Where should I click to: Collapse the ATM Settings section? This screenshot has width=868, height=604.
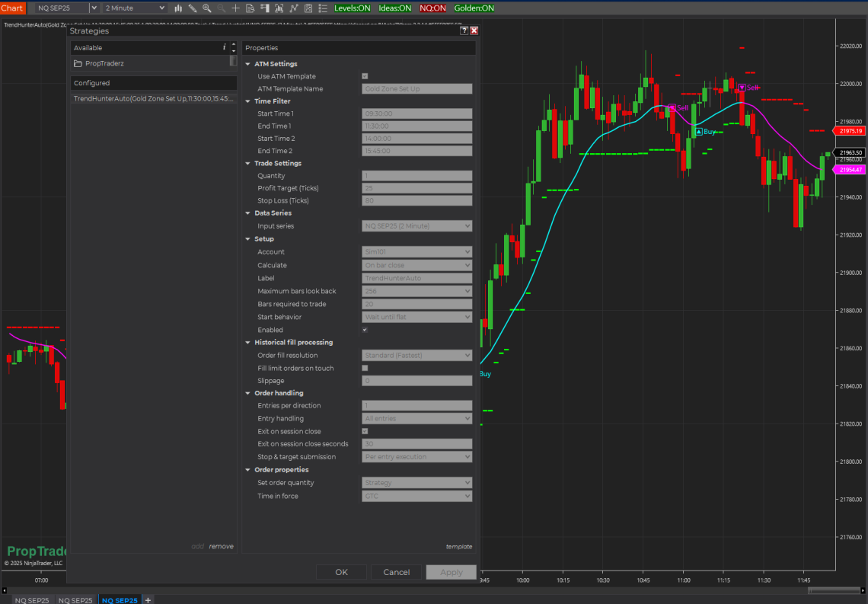[248, 64]
